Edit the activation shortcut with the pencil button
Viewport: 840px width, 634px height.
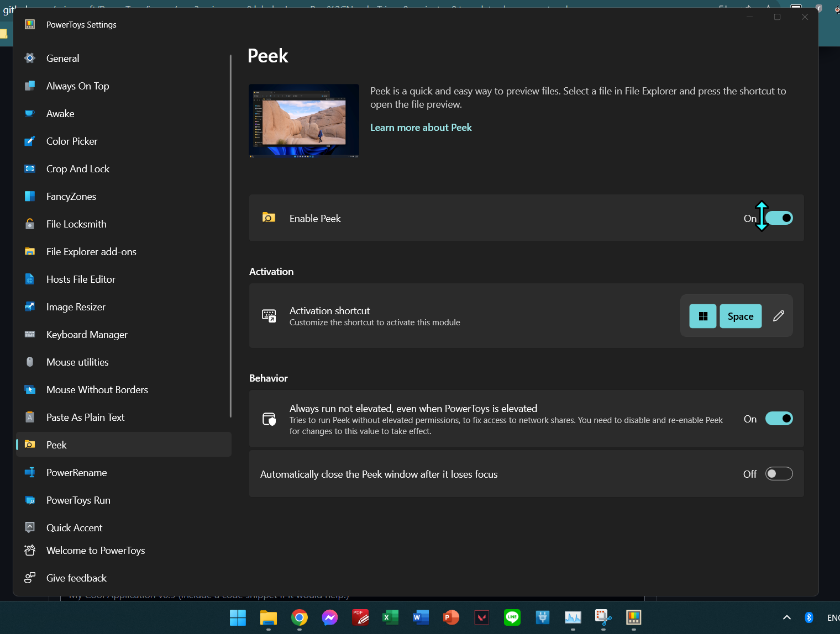779,316
